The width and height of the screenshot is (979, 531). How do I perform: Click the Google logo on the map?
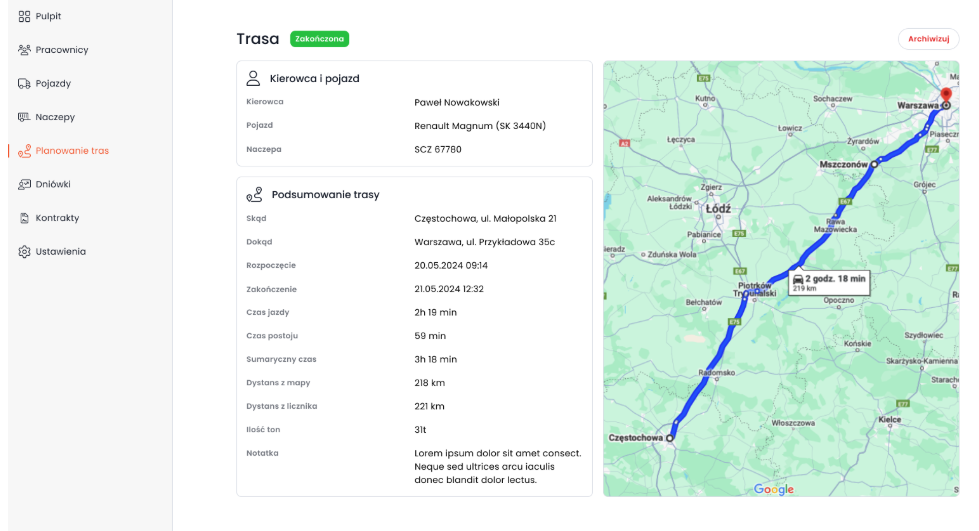[x=773, y=489]
